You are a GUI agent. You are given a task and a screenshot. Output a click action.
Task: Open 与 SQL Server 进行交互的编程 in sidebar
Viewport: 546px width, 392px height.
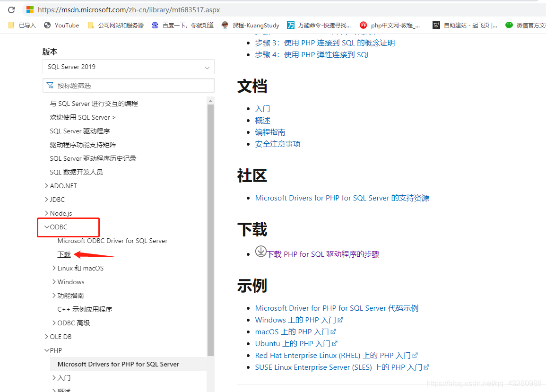coord(94,104)
